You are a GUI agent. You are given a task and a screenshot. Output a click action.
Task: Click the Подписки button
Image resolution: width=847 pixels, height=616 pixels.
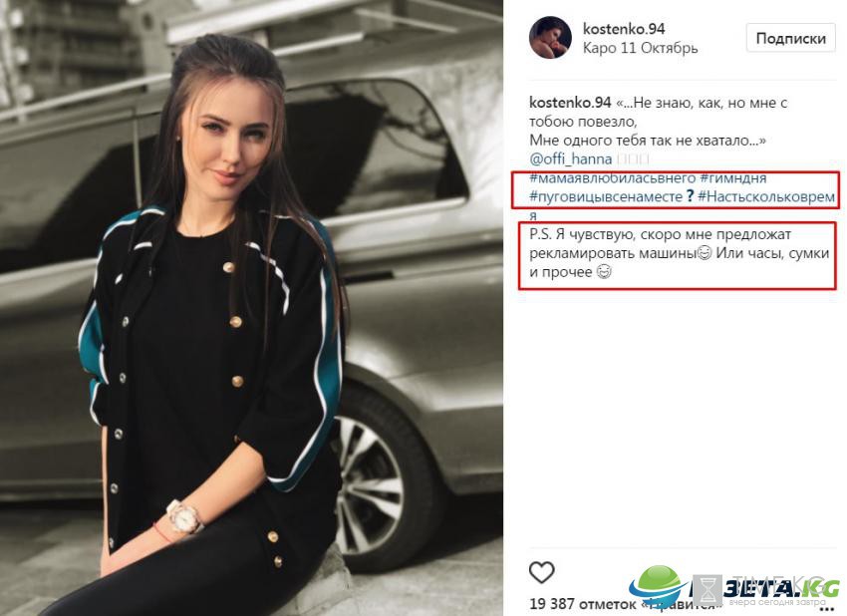[x=791, y=38]
